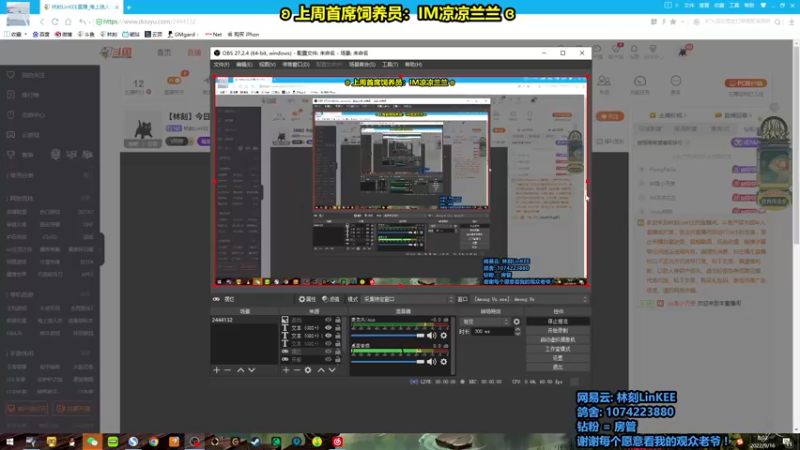800x450 pixels.
Task: Toggle visibility of first 文本 (GDI+) source
Action: [328, 328]
